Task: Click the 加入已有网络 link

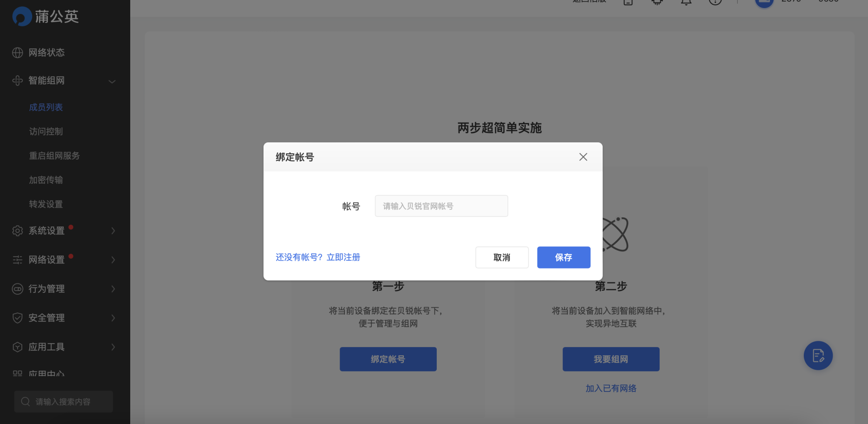Action: [611, 388]
